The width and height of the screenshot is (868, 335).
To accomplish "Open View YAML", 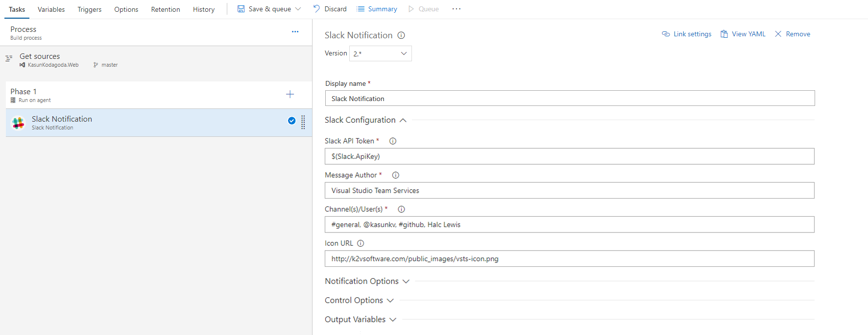I will click(x=748, y=34).
